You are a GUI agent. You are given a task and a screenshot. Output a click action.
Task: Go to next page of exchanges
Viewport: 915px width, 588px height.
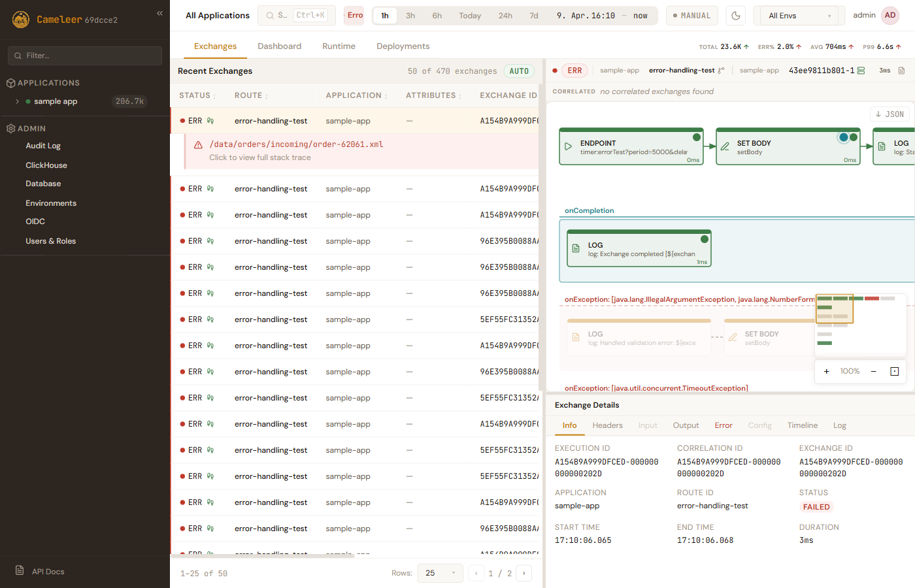[524, 573]
